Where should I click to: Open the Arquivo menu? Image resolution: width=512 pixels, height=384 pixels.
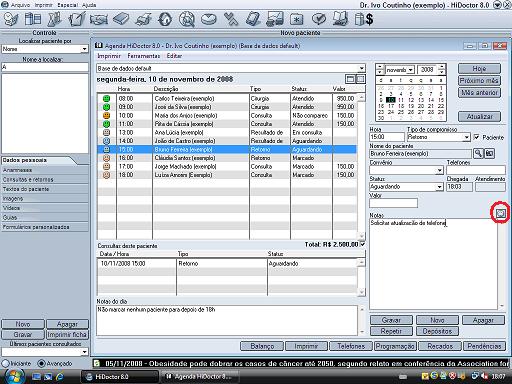click(x=20, y=5)
